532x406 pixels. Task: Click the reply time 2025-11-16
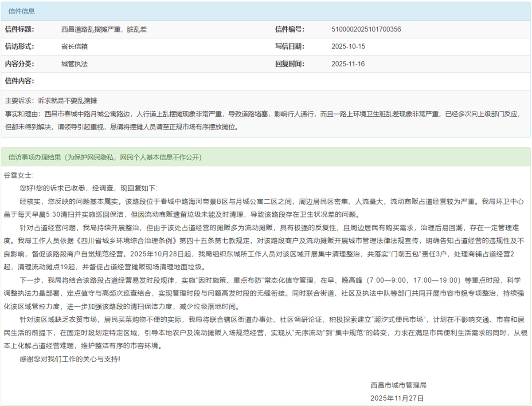pos(348,63)
